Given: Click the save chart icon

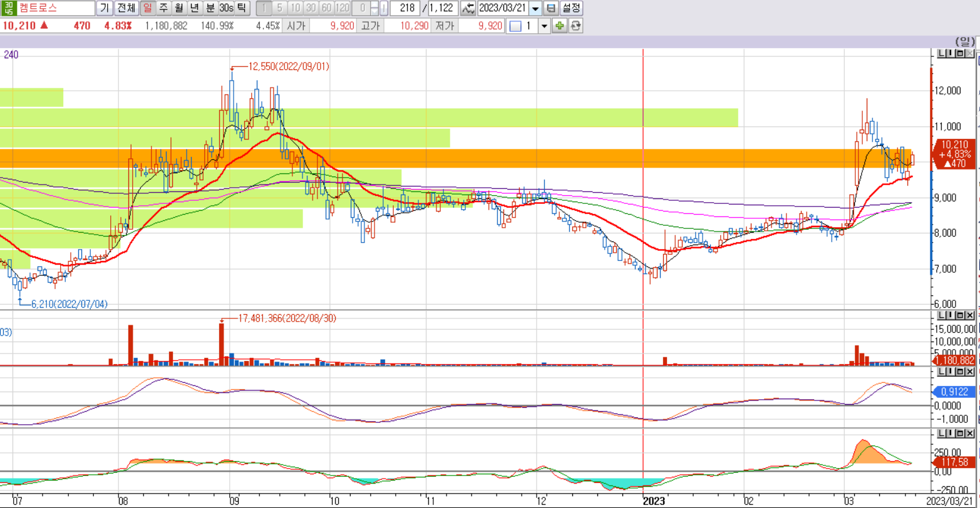Looking at the screenshot, I should [550, 8].
